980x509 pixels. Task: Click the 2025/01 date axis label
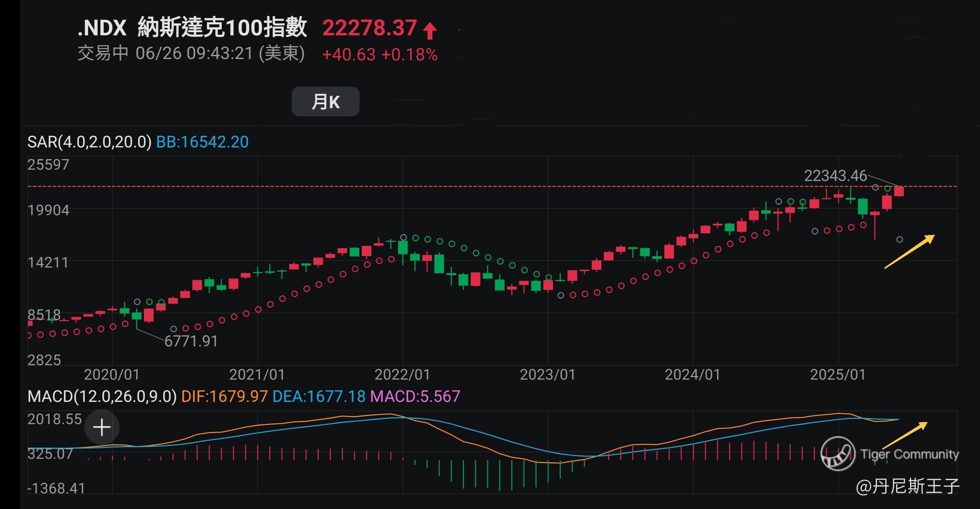(838, 375)
